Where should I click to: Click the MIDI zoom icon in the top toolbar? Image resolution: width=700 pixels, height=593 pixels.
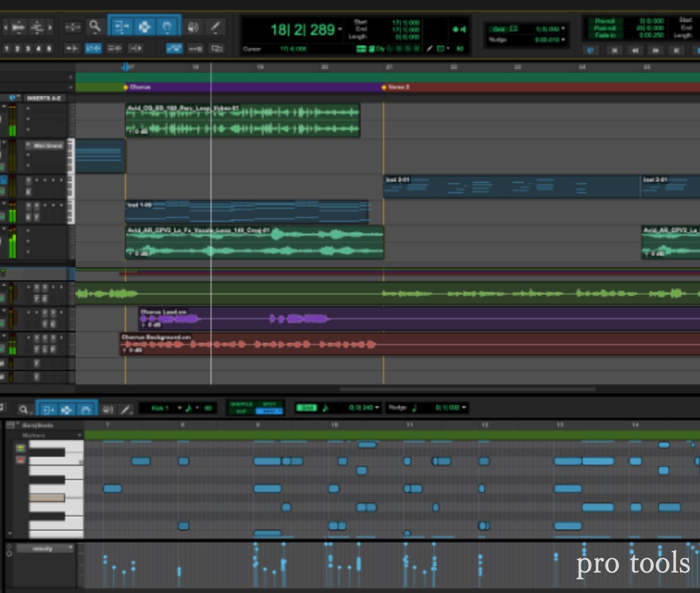pyautogui.click(x=38, y=27)
